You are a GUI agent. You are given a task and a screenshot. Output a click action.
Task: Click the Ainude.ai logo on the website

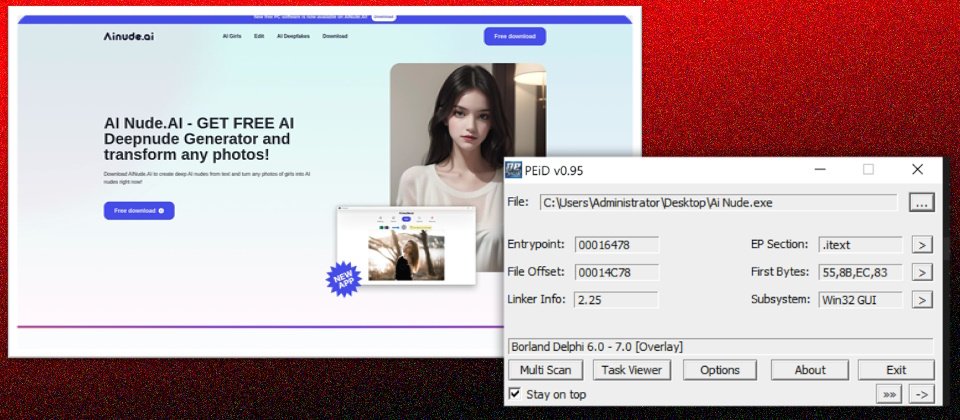pos(129,36)
